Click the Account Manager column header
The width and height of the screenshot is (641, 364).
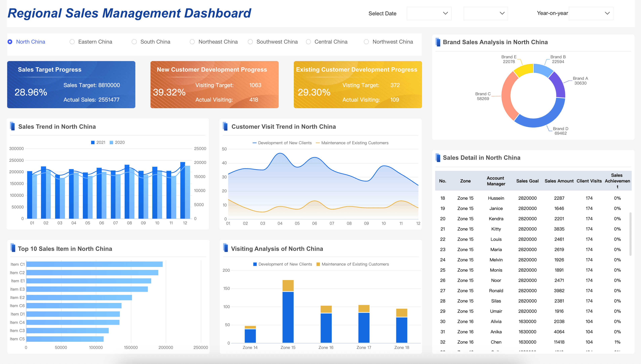point(496,181)
